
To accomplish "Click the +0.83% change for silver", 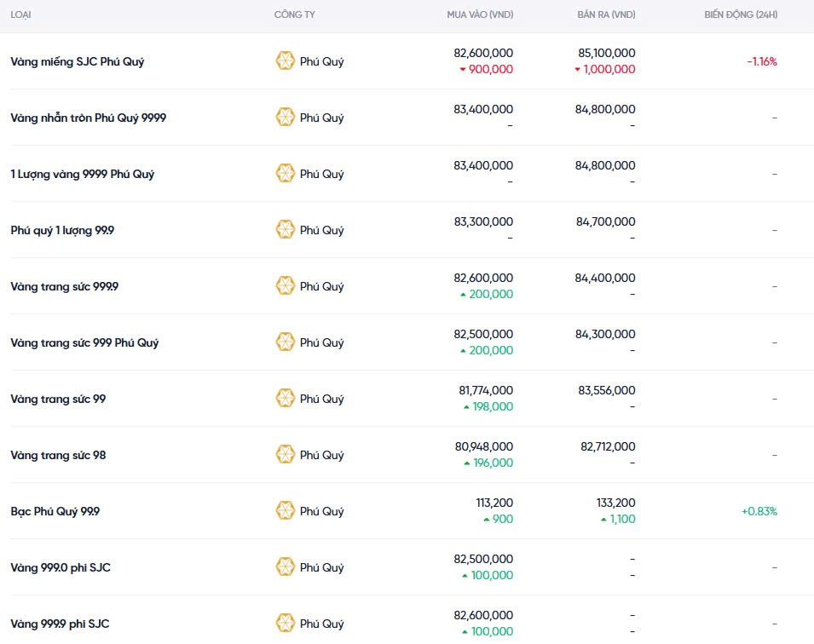I will (x=759, y=511).
